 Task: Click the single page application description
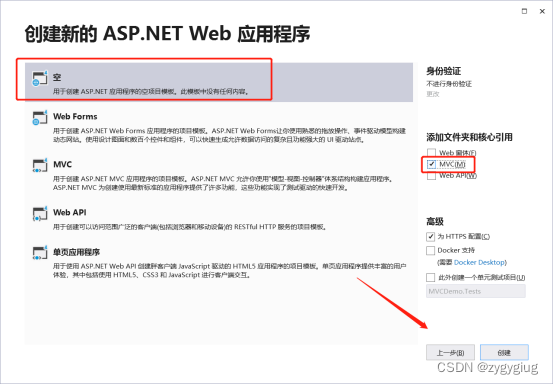(x=229, y=270)
